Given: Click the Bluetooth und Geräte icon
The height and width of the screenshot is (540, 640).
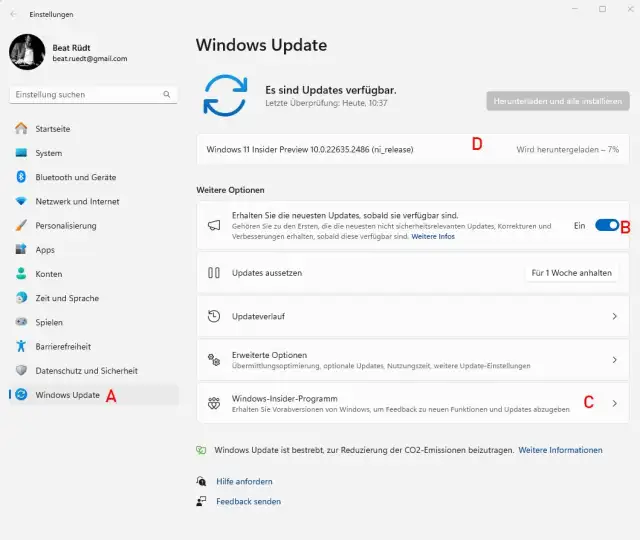Looking at the screenshot, I should pos(21,177).
